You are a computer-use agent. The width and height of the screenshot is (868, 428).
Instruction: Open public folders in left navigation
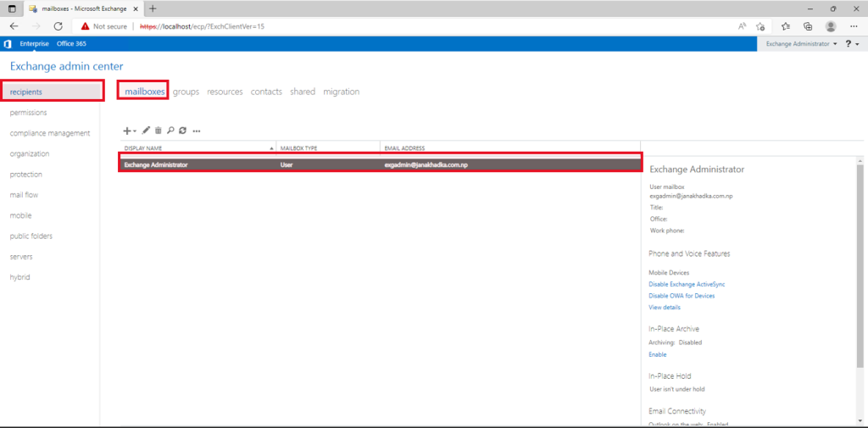[31, 236]
